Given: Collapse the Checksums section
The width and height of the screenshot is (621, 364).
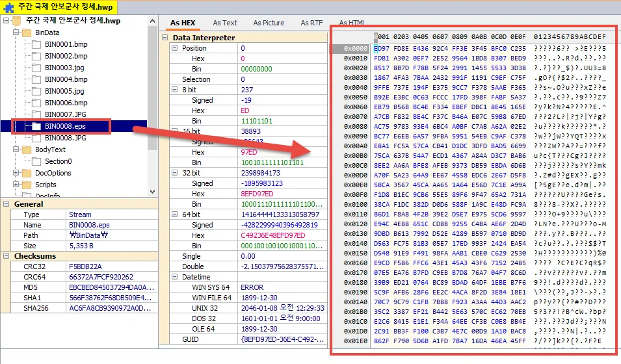Looking at the screenshot, I should [6, 256].
